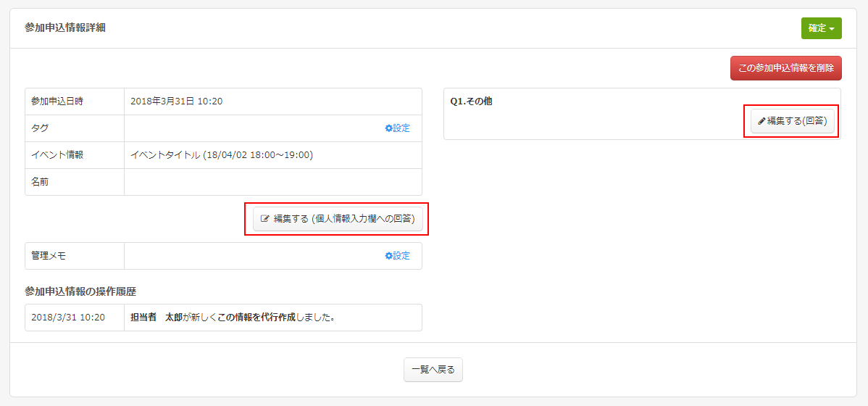This screenshot has height=406, width=868.
Task: Click the 参加申込情報詳細 page title
Action: (x=65, y=28)
